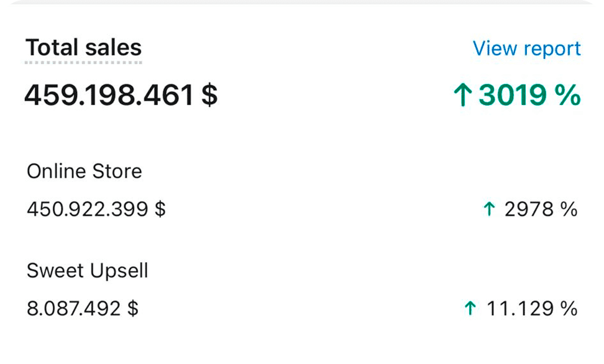Screen dimensions: 604x364
Task: Select the 459.198.461 $ total amount
Action: (121, 95)
